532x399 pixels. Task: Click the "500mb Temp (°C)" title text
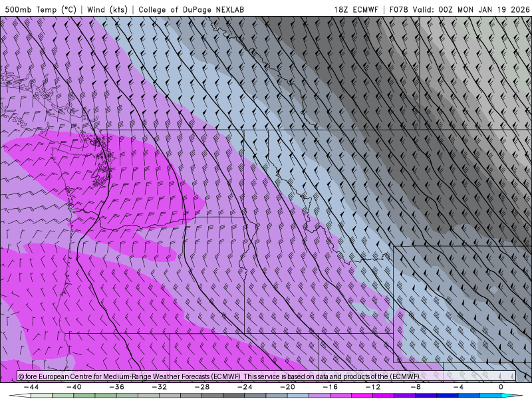(x=41, y=9)
